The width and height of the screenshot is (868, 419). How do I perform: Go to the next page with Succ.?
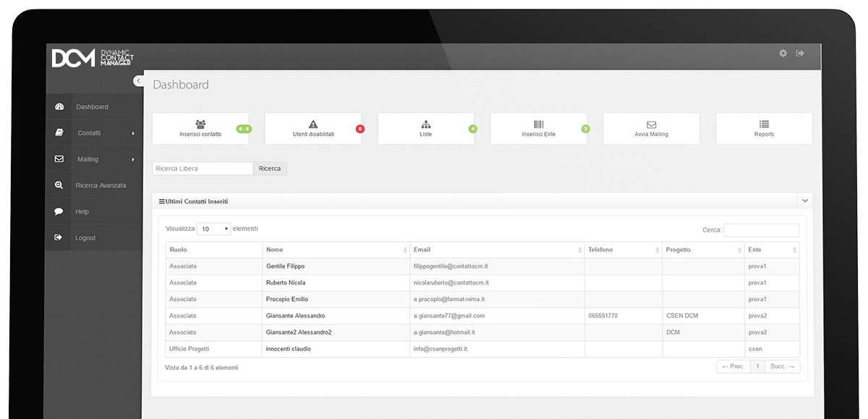pos(783,367)
